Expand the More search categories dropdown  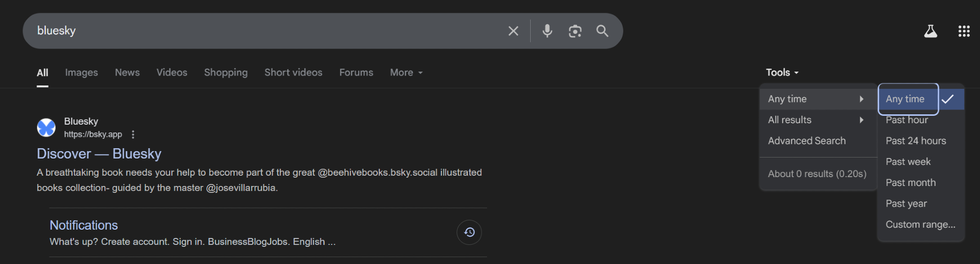(406, 73)
